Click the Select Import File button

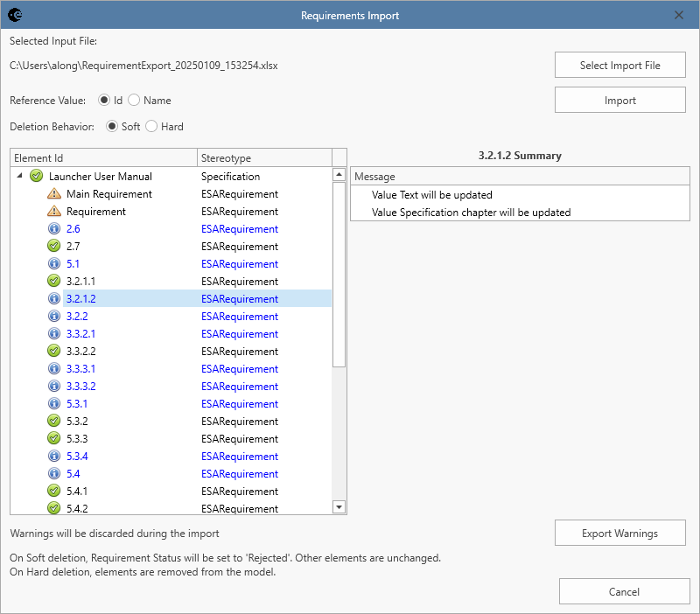coord(619,65)
